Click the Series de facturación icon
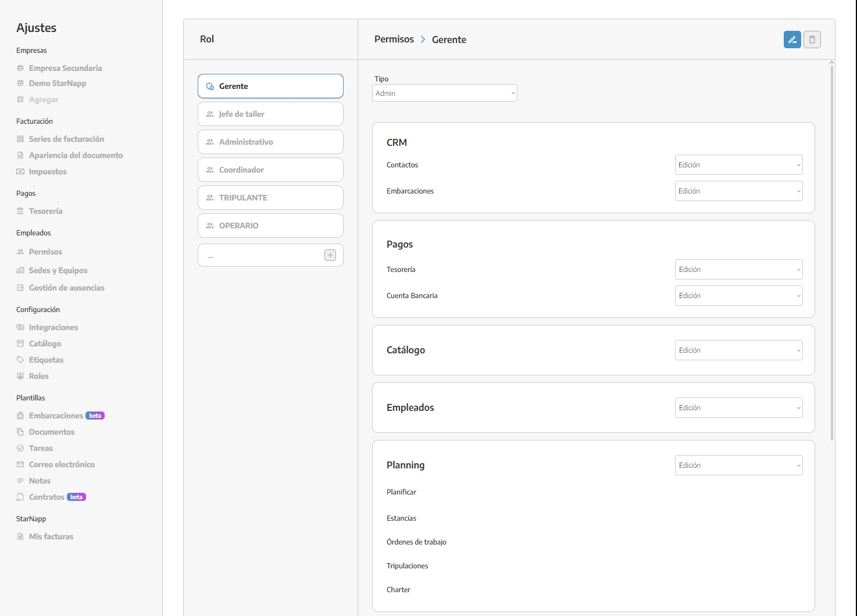Image resolution: width=857 pixels, height=616 pixels. pos(20,139)
